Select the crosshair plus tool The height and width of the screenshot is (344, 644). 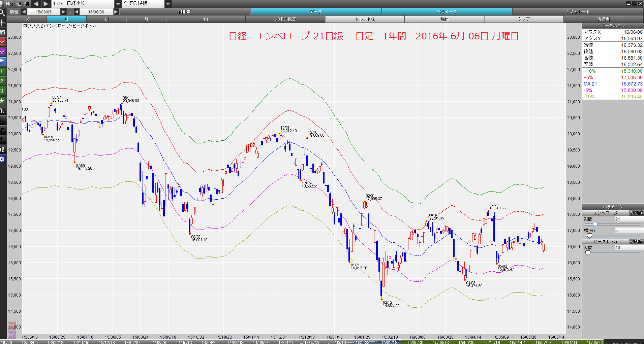point(3,23)
